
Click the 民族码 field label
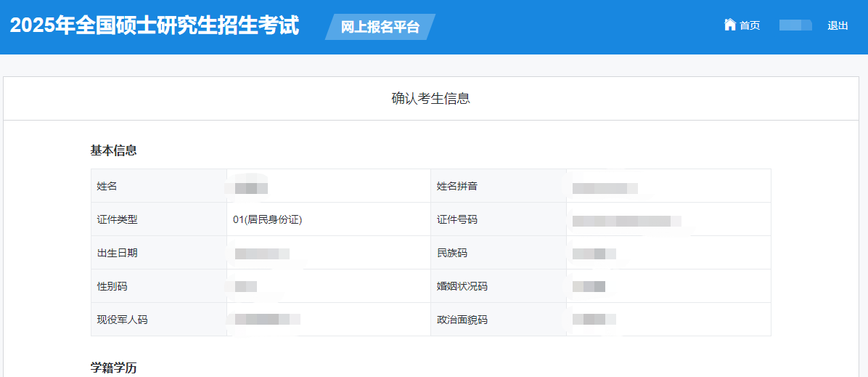451,253
